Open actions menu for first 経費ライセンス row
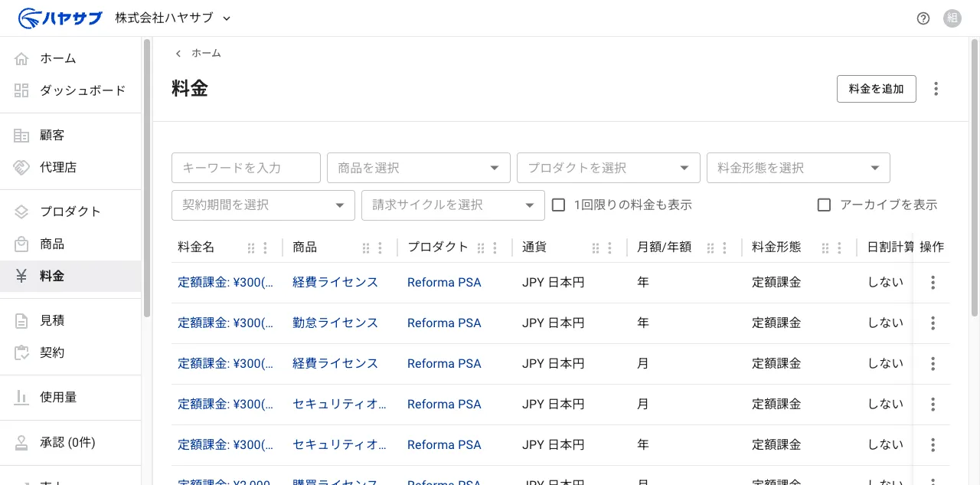 (x=933, y=283)
